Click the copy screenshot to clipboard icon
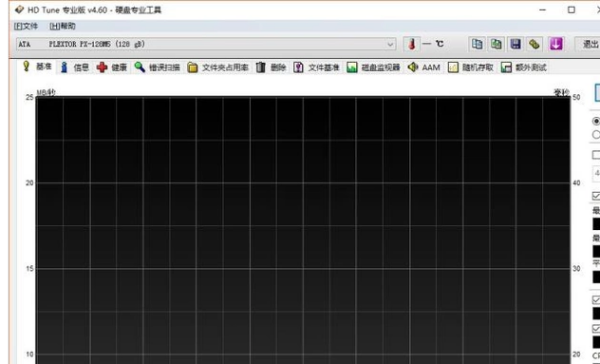This screenshot has height=364, width=600. click(496, 44)
